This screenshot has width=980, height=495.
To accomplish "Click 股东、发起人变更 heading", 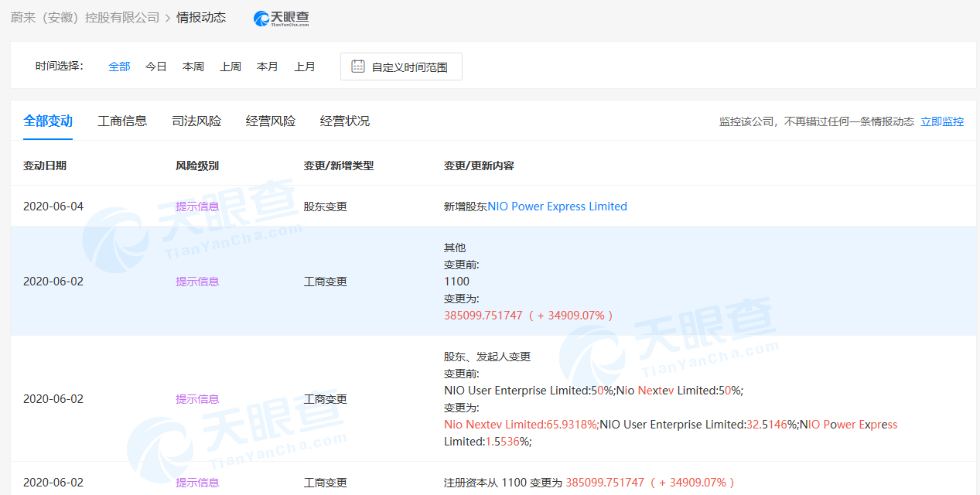I will [x=487, y=357].
